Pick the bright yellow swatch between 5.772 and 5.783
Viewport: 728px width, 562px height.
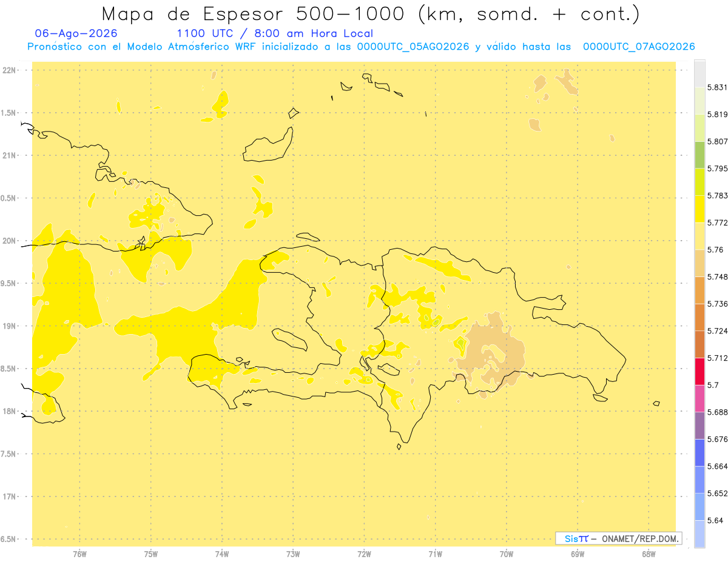click(x=699, y=209)
